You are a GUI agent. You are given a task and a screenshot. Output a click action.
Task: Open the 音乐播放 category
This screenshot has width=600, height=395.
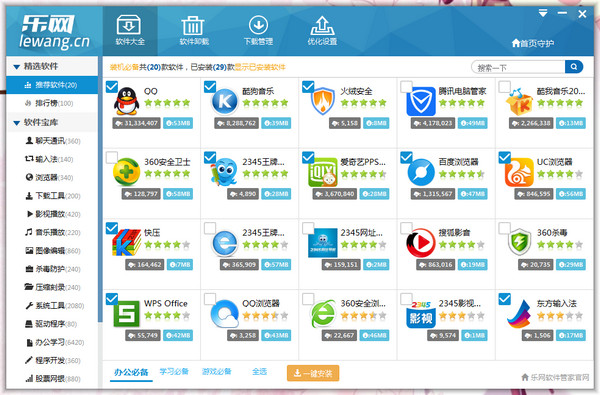52,232
